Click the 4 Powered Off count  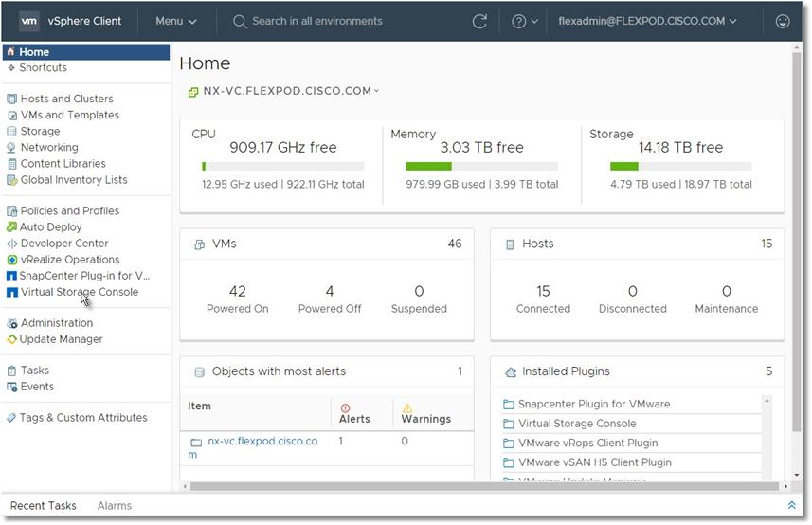point(330,292)
